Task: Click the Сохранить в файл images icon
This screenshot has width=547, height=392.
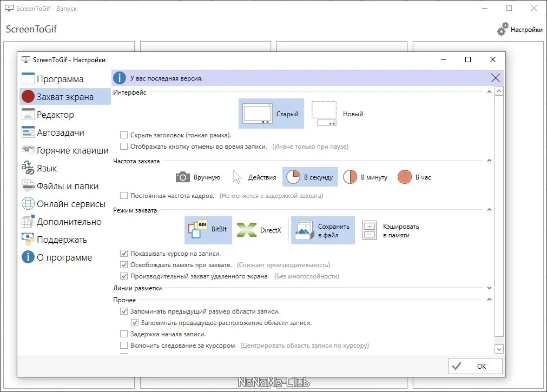Action: (304, 230)
